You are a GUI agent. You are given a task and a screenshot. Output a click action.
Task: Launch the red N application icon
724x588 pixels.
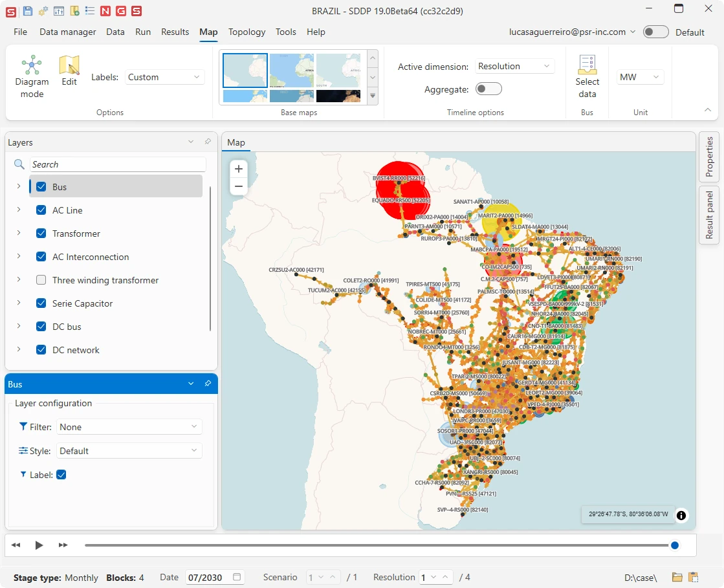pos(105,11)
